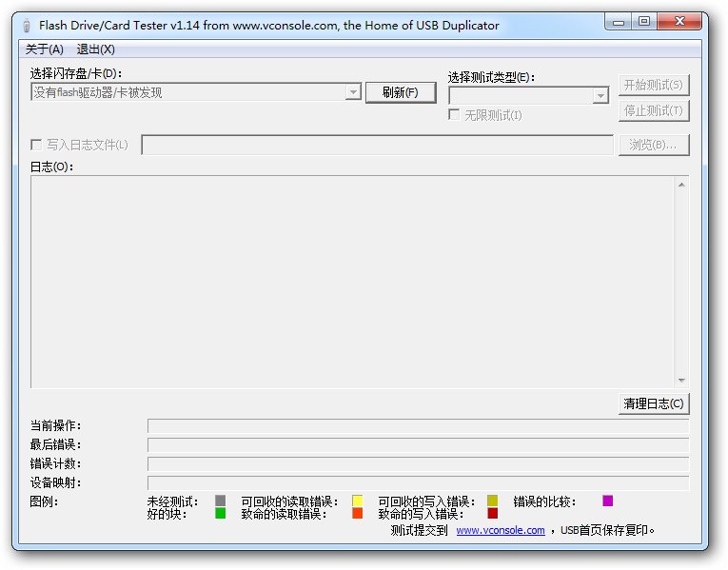This screenshot has width=728, height=570.
Task: Click the magenta 错误的比较 legend swatch
Action: pyautogui.click(x=607, y=501)
